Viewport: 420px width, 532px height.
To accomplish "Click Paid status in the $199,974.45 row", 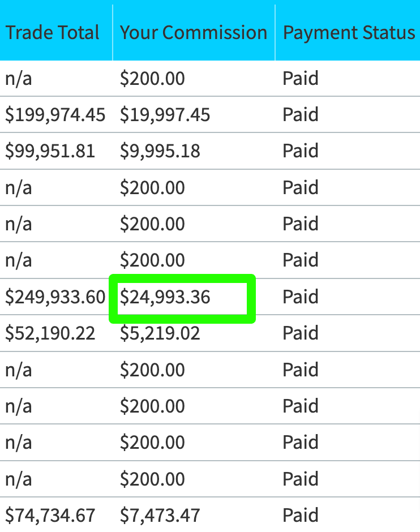I will click(x=301, y=114).
